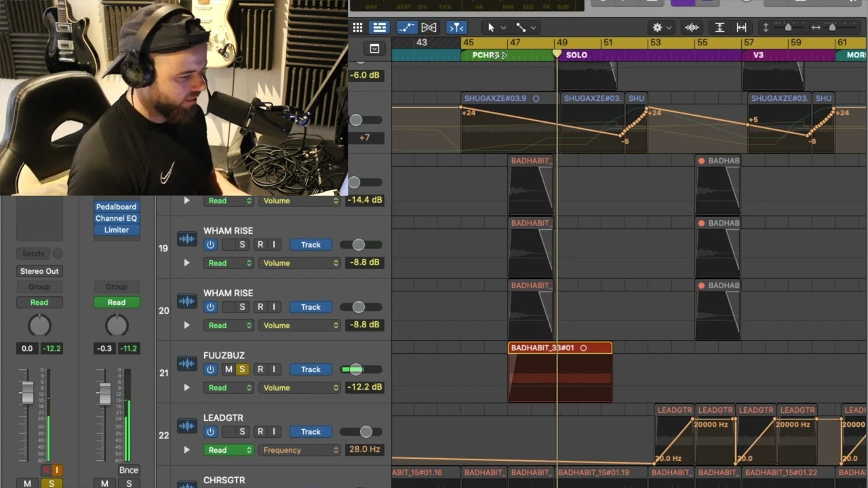
Task: Adjust the FUUZBUZ track volume slider
Action: pos(356,369)
